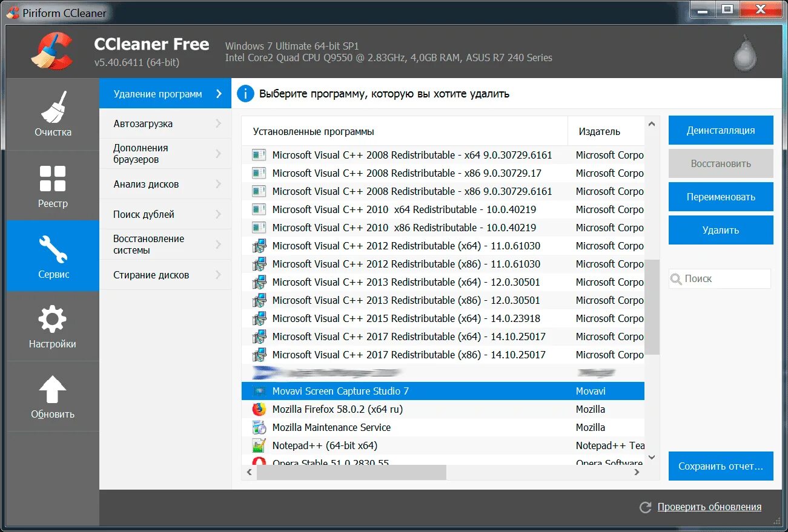Click the Mozilla Maintenance Service row icon
Screen dimensions: 788x532
tap(259, 427)
